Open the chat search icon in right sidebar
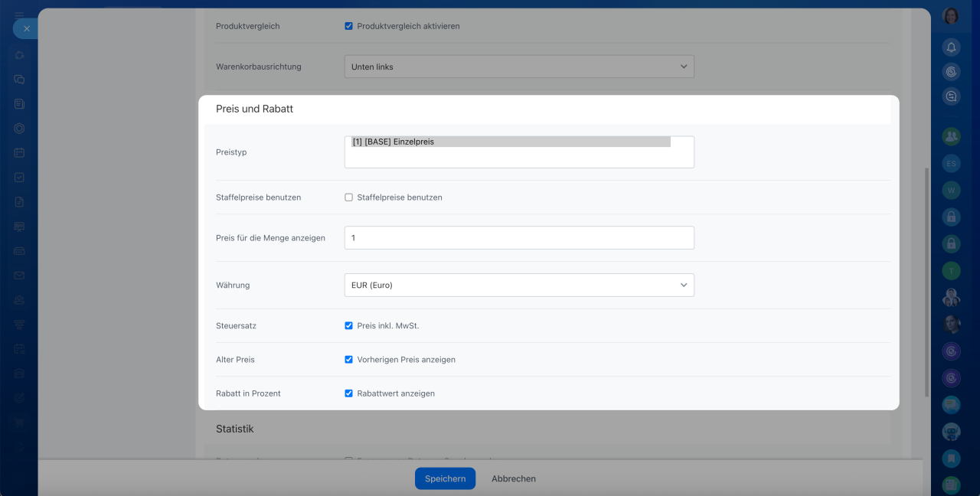Image resolution: width=980 pixels, height=496 pixels. click(951, 96)
